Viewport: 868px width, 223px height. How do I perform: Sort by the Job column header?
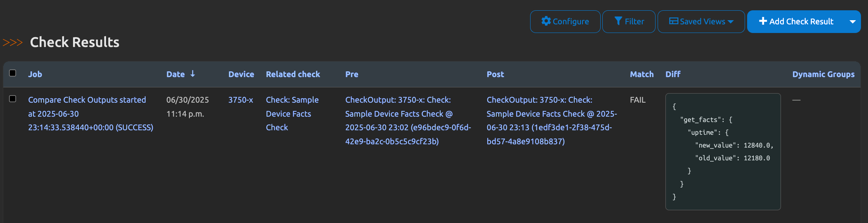(x=35, y=74)
